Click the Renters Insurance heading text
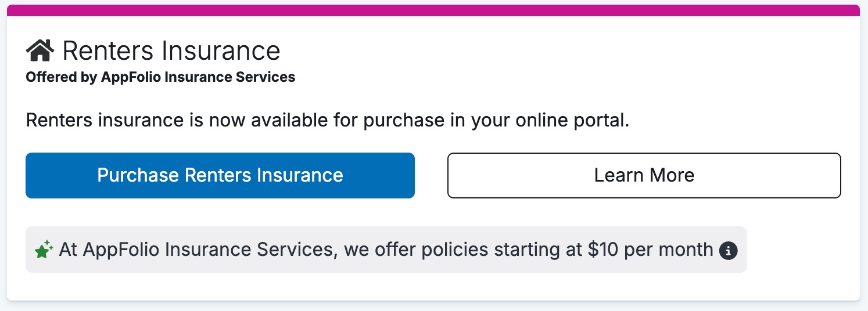 [x=171, y=51]
